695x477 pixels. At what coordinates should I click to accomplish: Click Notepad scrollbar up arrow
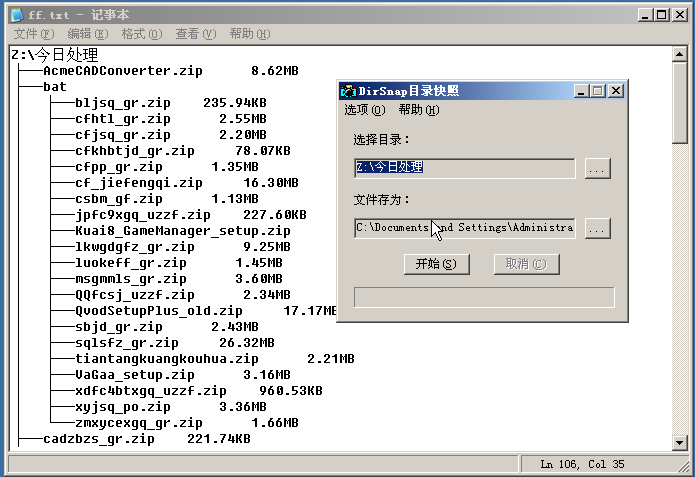(x=679, y=54)
